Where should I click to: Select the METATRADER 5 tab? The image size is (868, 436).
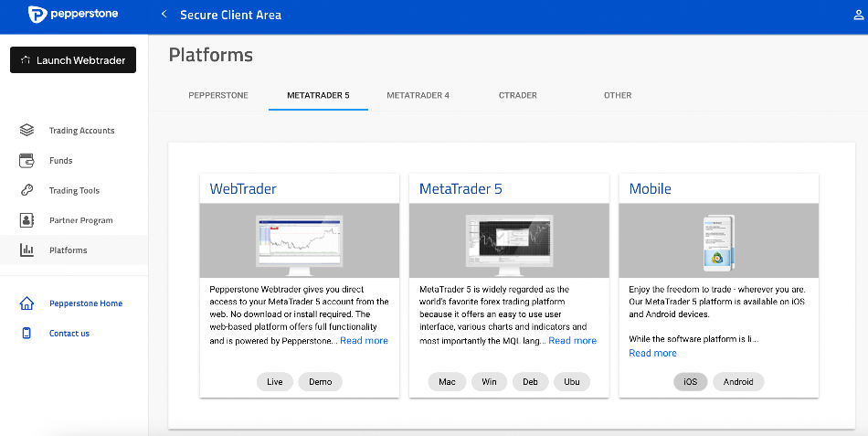coord(318,95)
